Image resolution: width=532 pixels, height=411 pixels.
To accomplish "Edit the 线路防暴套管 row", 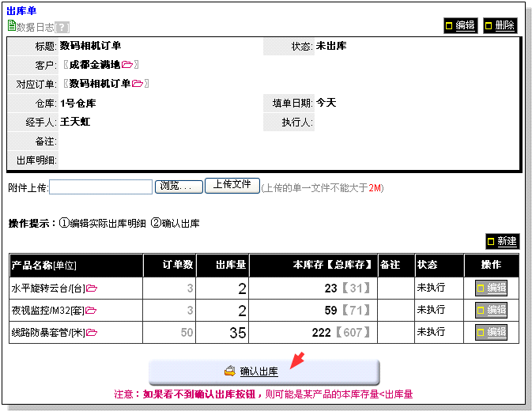I will [491, 332].
